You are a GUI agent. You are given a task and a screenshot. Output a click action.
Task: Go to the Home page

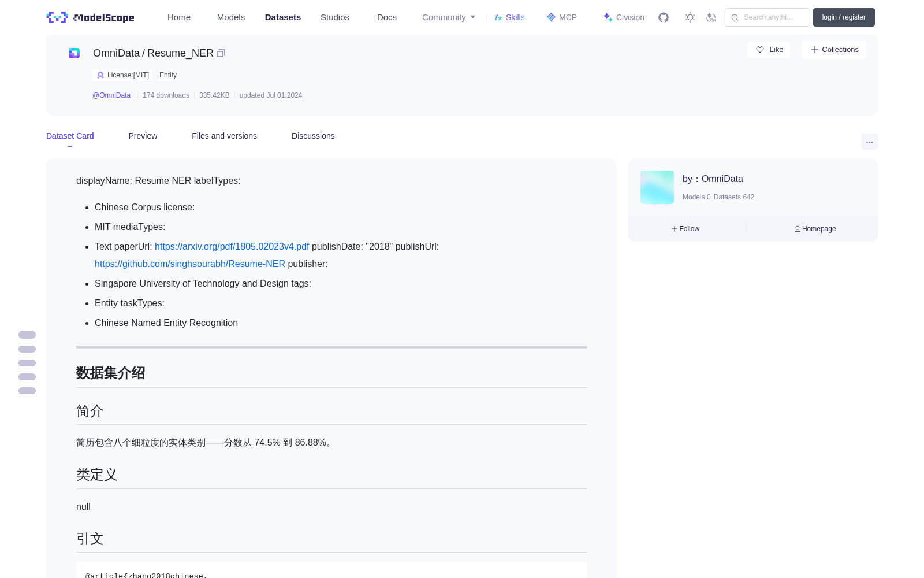(x=179, y=17)
